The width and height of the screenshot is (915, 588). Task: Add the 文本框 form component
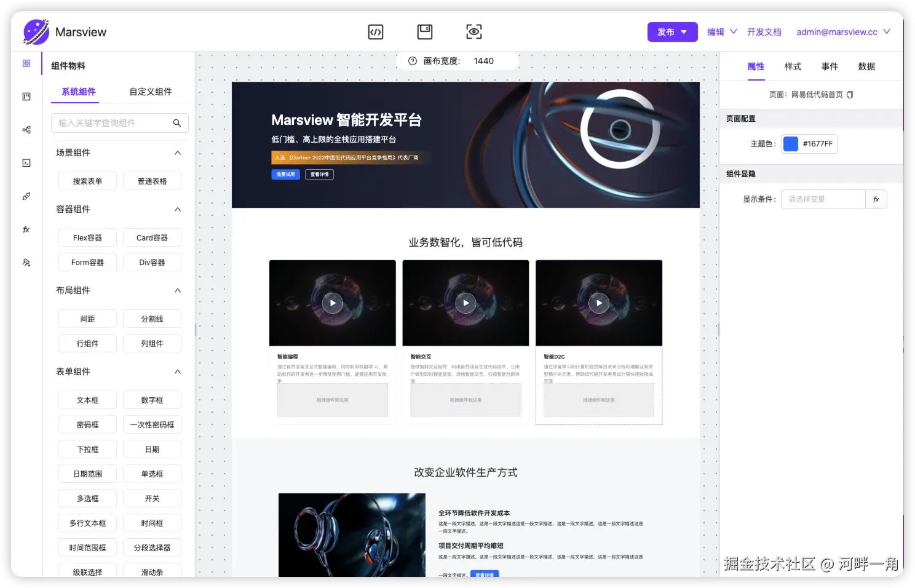tap(87, 400)
